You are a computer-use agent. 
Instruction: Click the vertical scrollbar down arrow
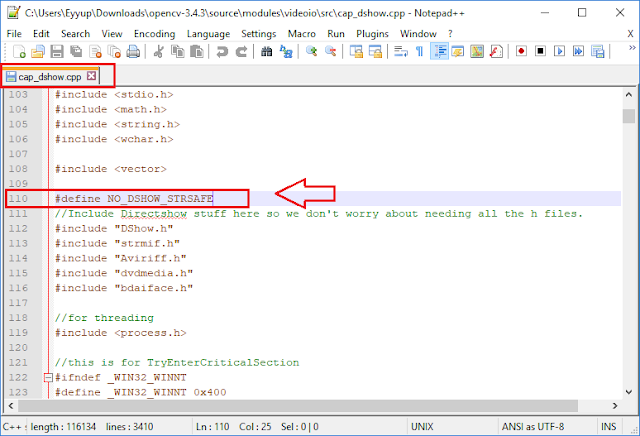629,392
